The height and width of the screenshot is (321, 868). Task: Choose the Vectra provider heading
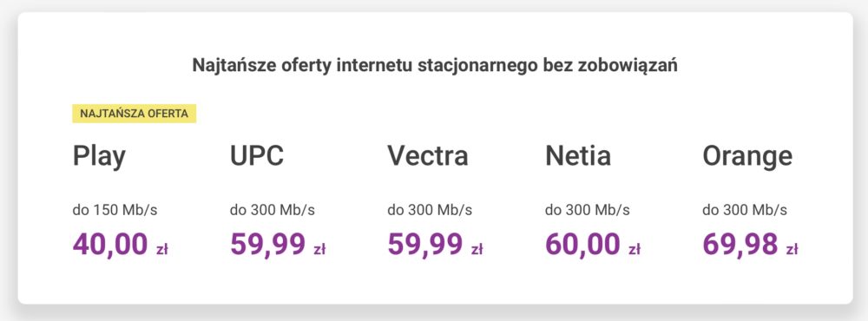pos(428,156)
